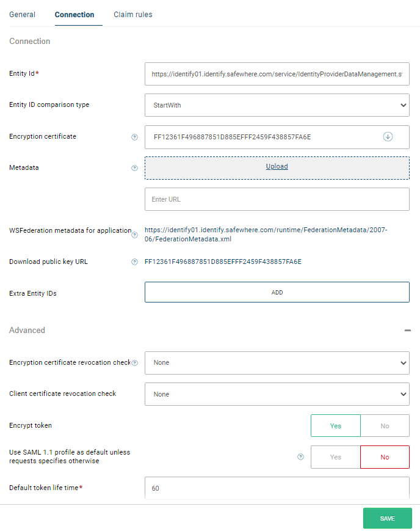Screen dimensions: 420x531
Task: Switch to the General tab
Action: tap(22, 14)
